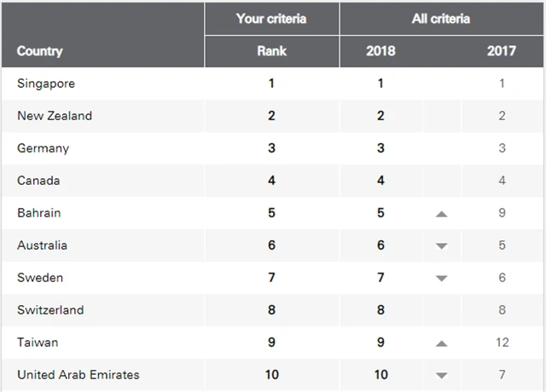Click Germany in the country list
This screenshot has width=546, height=392.
(x=43, y=148)
